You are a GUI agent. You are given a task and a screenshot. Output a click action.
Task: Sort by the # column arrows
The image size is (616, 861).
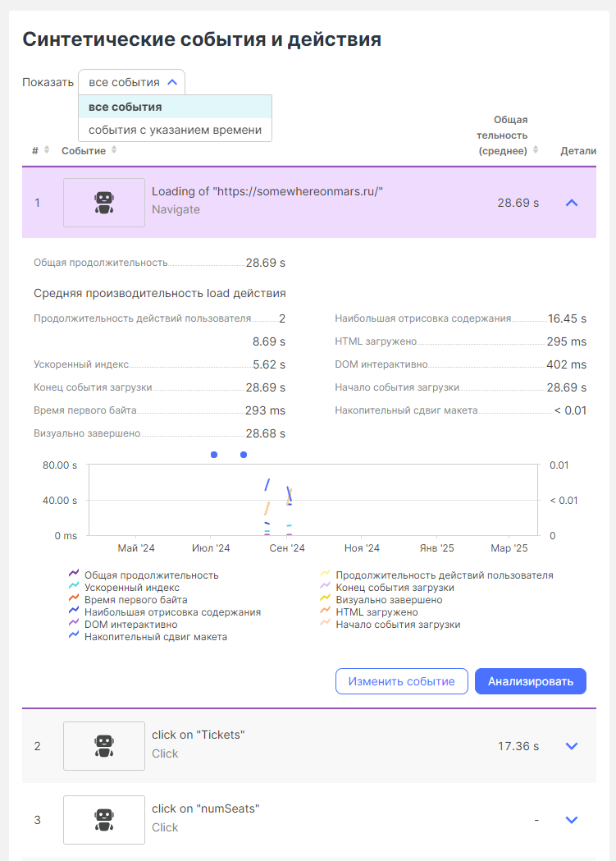[x=47, y=150]
